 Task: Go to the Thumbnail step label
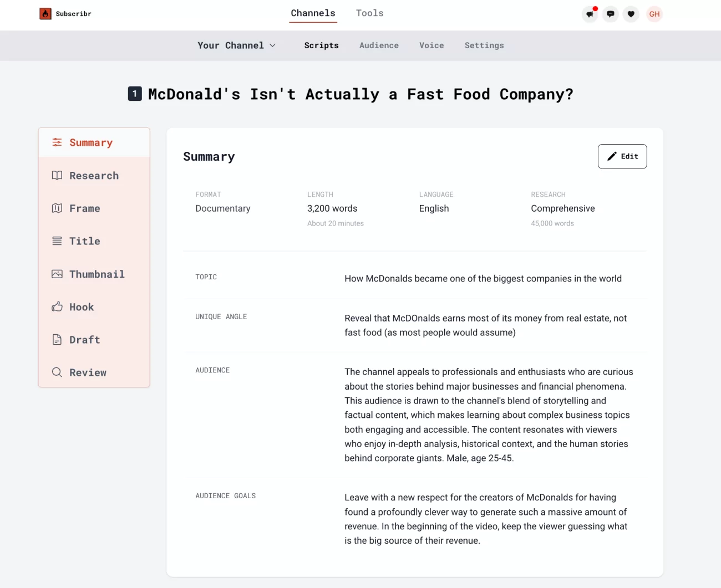tap(97, 274)
